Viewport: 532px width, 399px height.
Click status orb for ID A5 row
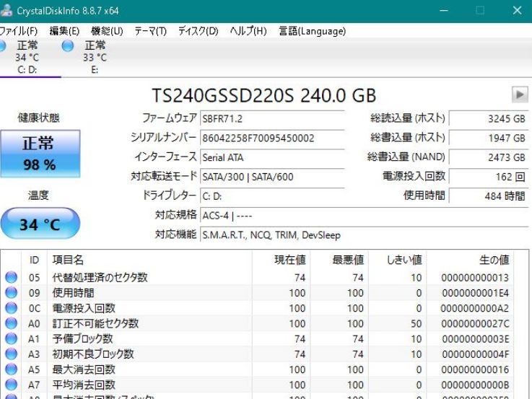click(11, 369)
